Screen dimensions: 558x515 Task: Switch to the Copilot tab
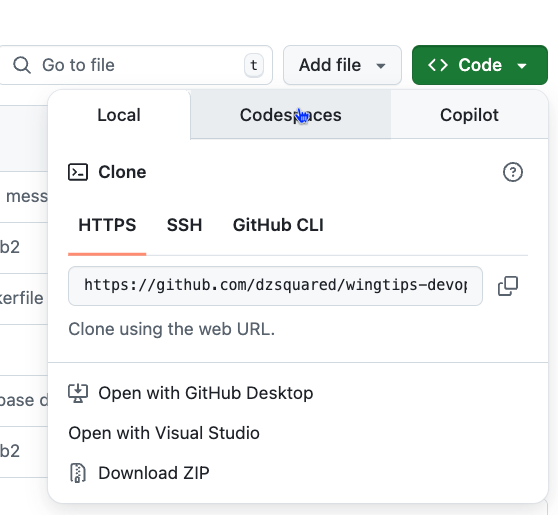tap(469, 115)
